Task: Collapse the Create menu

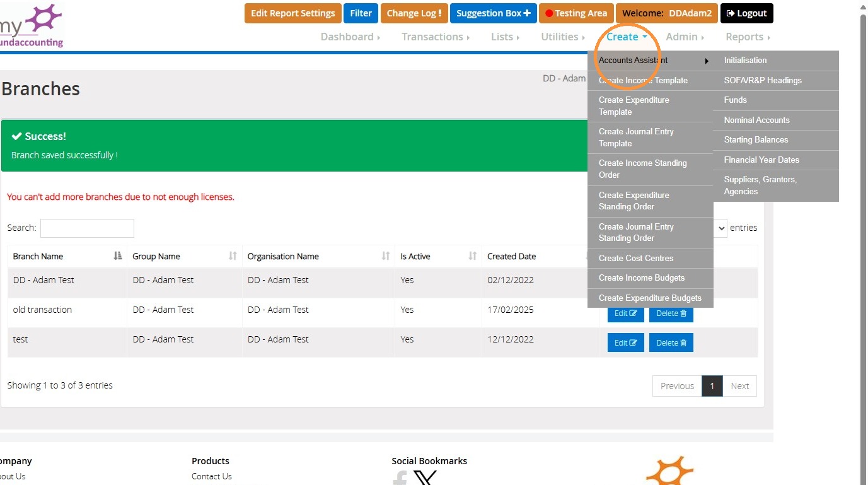Action: pyautogui.click(x=627, y=37)
